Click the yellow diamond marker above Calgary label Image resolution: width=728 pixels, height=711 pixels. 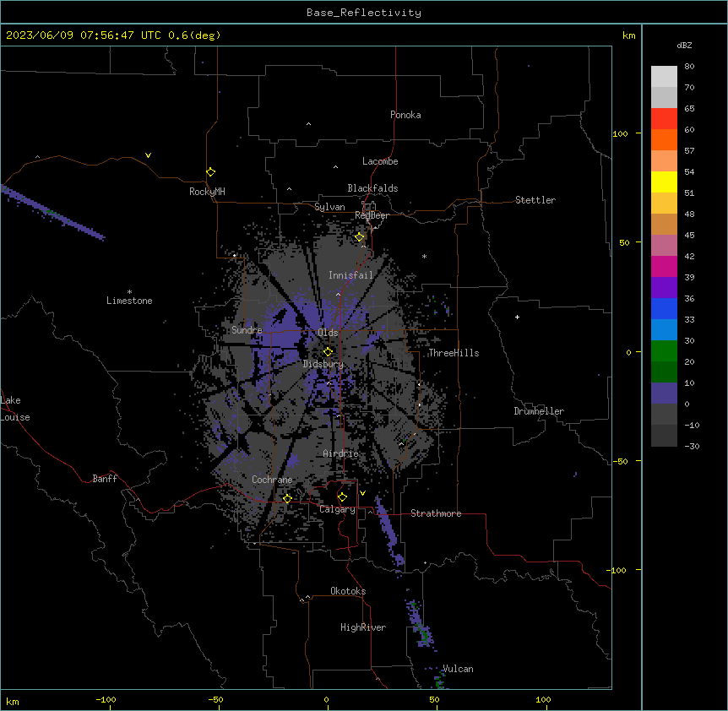(x=342, y=497)
